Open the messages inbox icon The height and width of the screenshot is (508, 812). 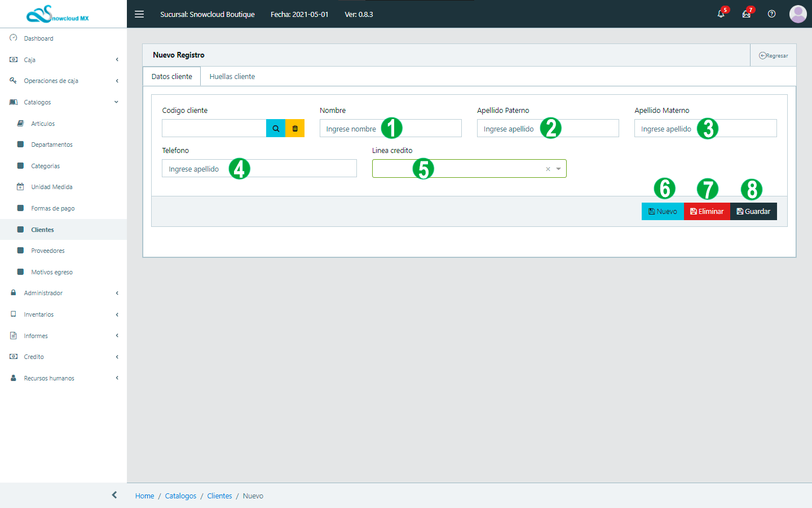pyautogui.click(x=746, y=14)
